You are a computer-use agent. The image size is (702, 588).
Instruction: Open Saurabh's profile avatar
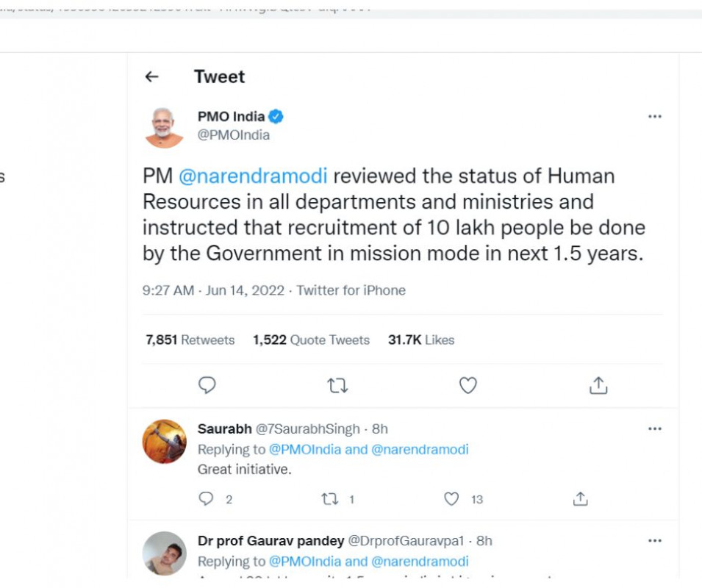[164, 441]
